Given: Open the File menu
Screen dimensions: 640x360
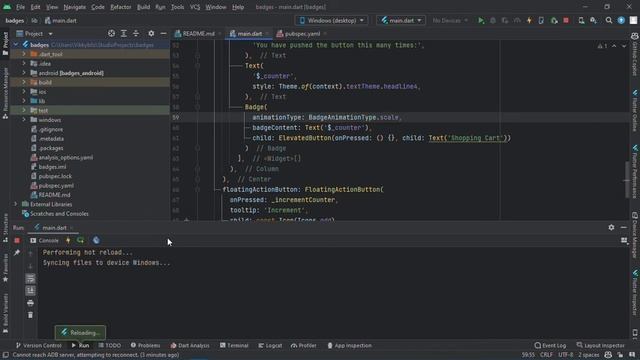Looking at the screenshot, I should tap(20, 7).
